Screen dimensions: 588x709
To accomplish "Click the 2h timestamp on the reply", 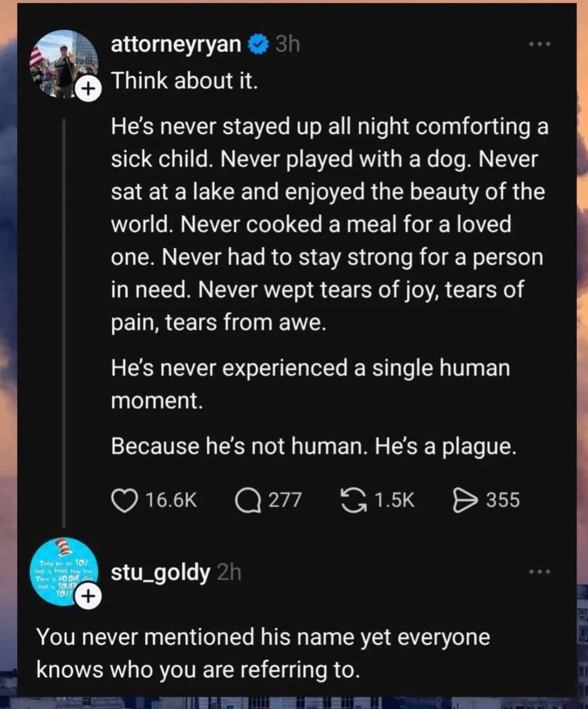I will [x=229, y=572].
